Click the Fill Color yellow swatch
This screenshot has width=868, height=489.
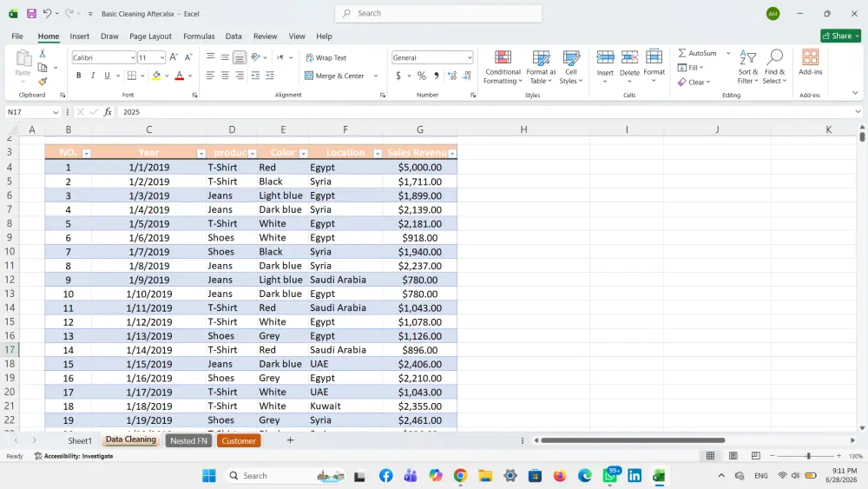pos(156,76)
